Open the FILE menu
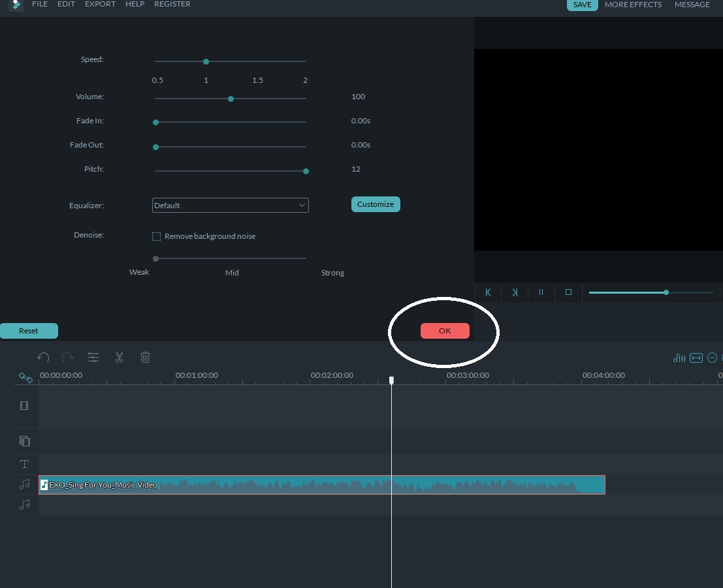Viewport: 723px width, 588px height. 40,4
